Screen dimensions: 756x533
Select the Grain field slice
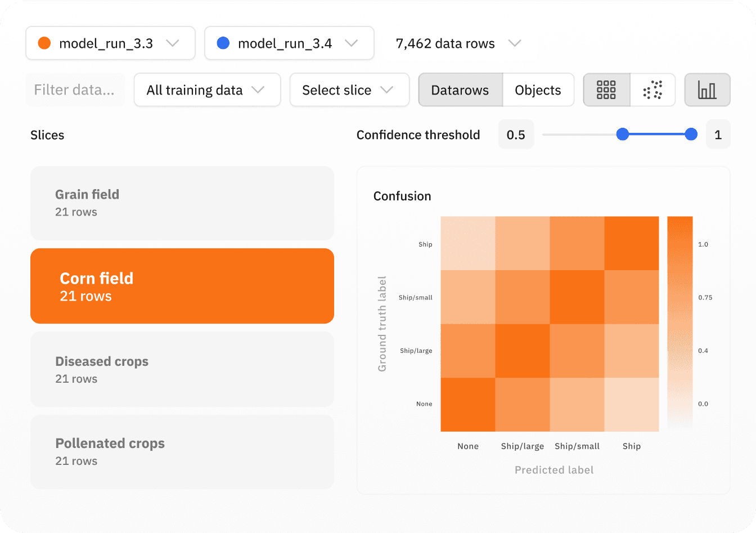point(182,203)
